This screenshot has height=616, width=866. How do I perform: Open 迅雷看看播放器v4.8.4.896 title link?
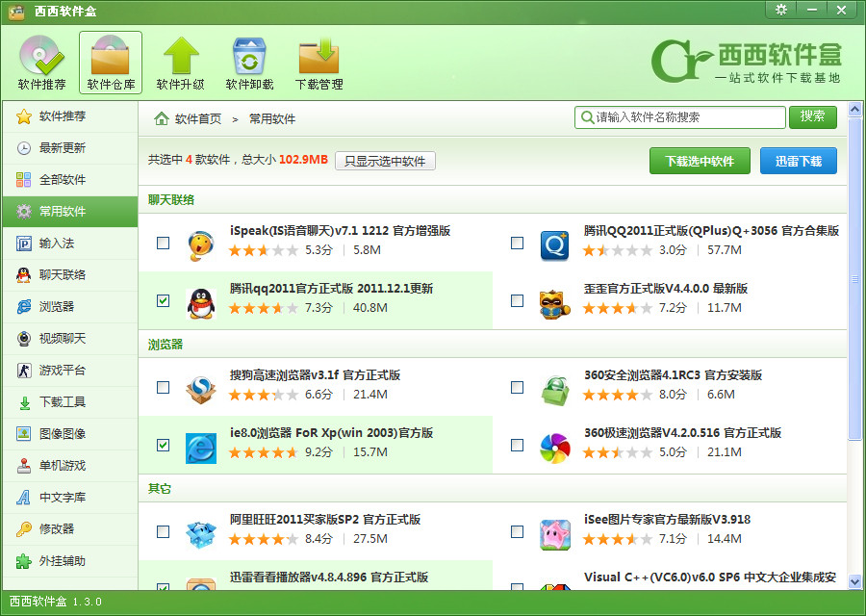pyautogui.click(x=329, y=577)
